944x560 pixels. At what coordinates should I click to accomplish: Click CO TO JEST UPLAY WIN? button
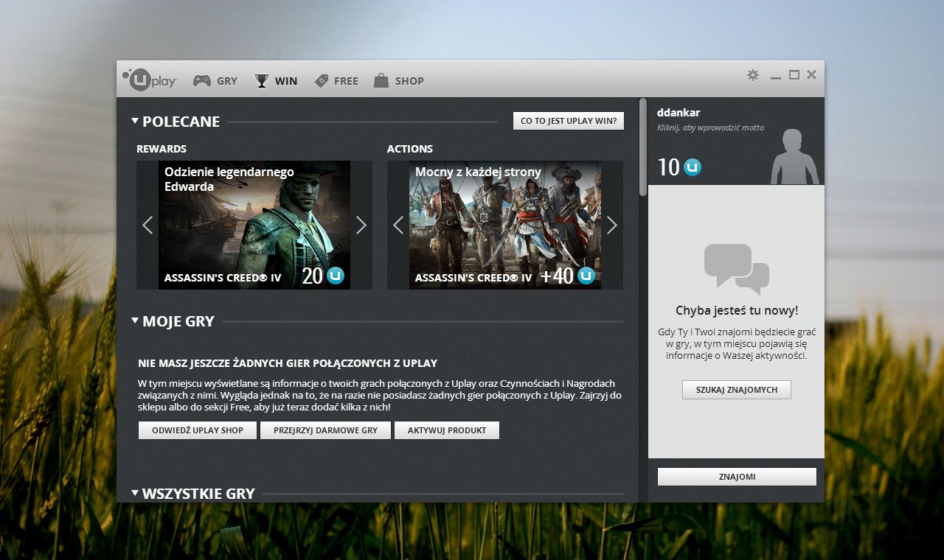pyautogui.click(x=569, y=121)
